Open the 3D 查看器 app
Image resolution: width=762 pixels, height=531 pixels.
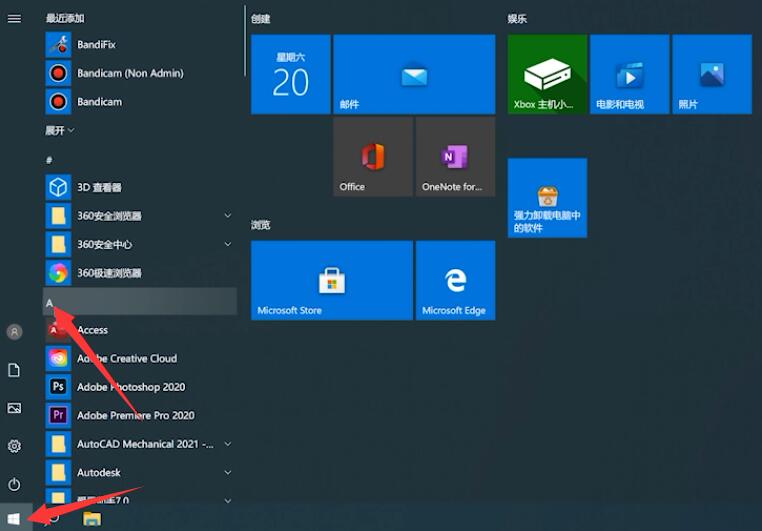point(140,188)
